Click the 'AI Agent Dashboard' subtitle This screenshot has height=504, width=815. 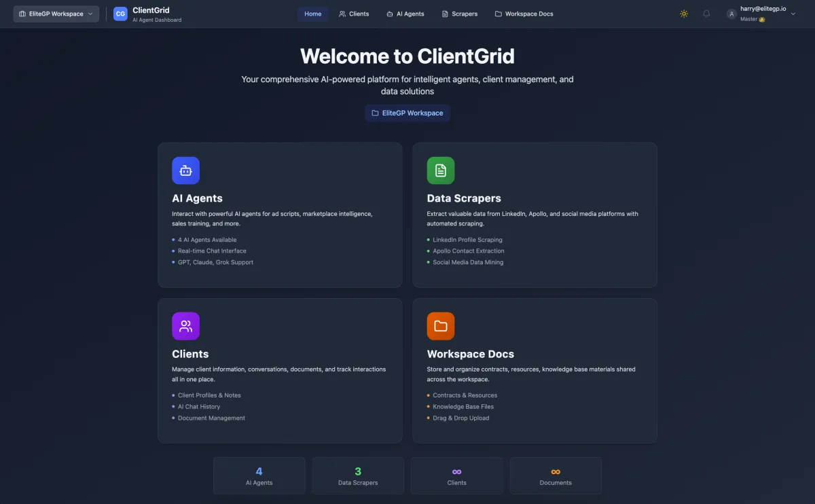pyautogui.click(x=157, y=20)
